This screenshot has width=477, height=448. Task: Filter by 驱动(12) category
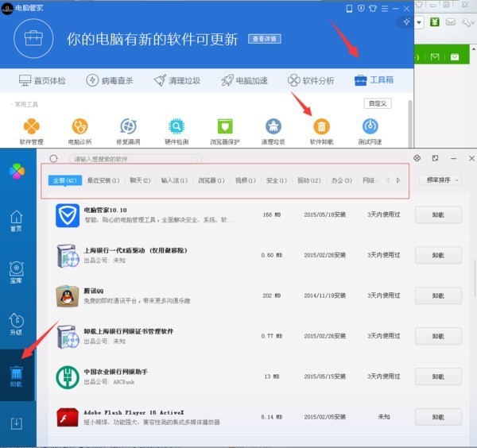click(x=309, y=180)
